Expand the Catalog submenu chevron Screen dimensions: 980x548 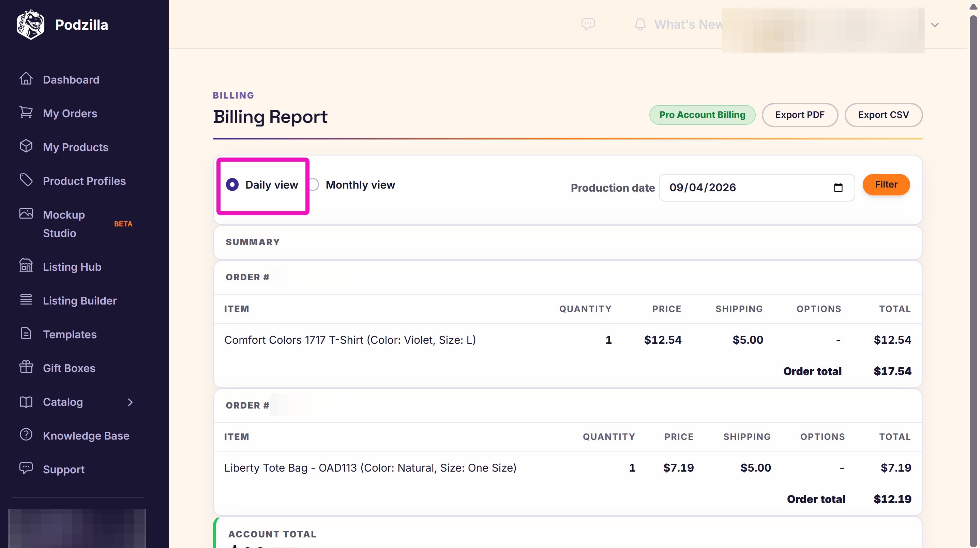tap(130, 402)
